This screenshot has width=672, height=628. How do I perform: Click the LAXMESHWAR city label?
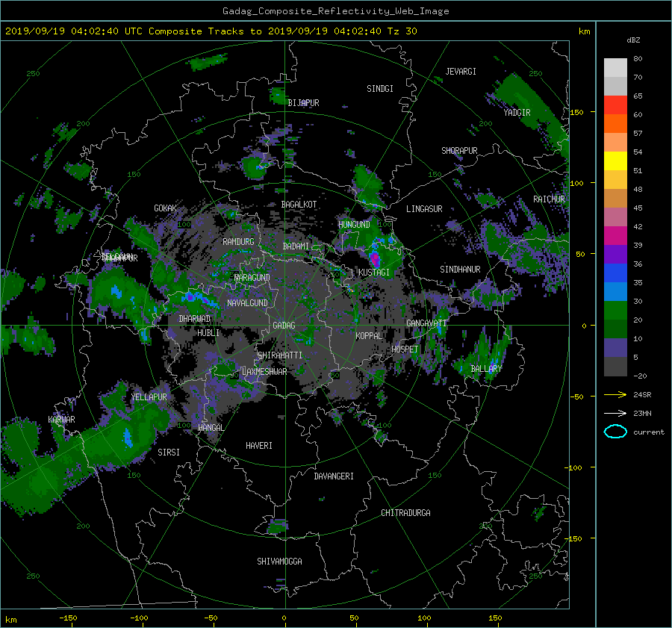point(264,372)
